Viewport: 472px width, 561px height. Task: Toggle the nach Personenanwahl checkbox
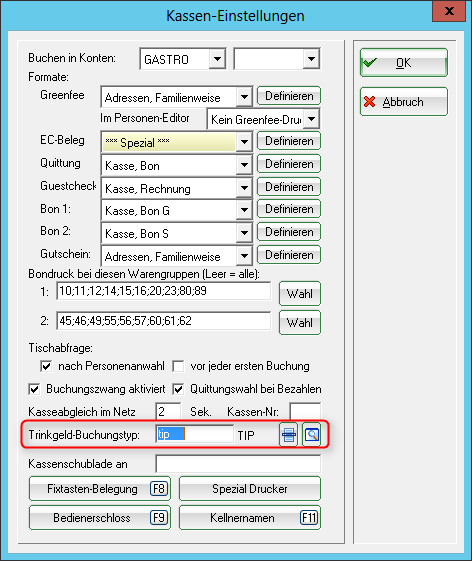(x=46, y=366)
